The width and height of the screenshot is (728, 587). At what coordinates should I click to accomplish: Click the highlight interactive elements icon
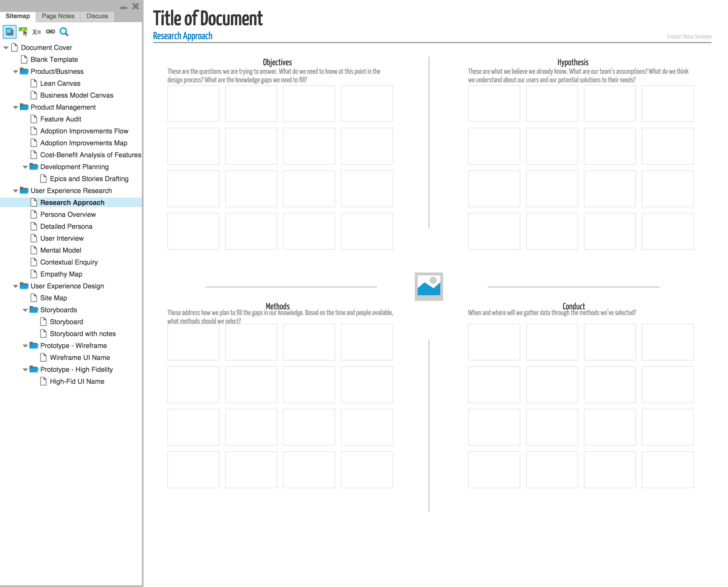tap(23, 32)
